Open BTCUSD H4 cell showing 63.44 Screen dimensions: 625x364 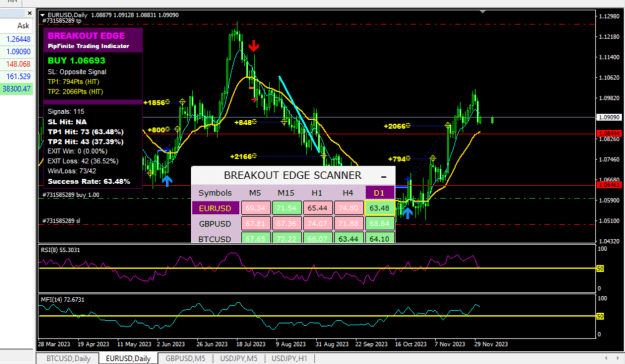click(x=348, y=238)
